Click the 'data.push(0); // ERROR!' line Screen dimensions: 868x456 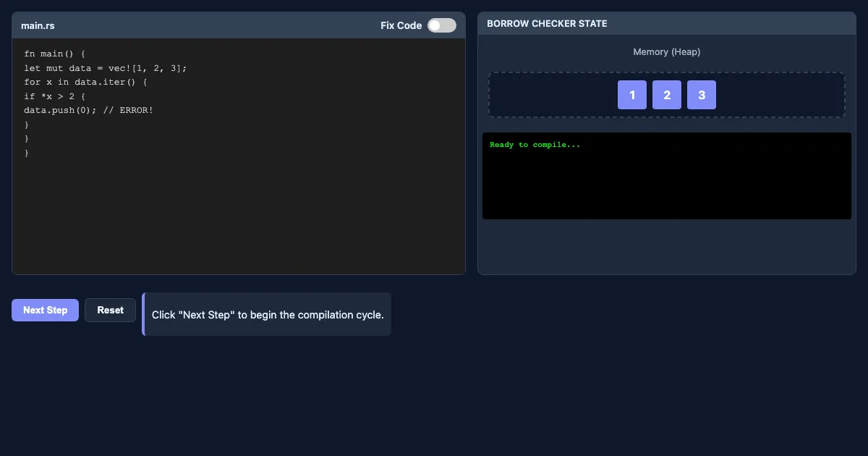(89, 110)
